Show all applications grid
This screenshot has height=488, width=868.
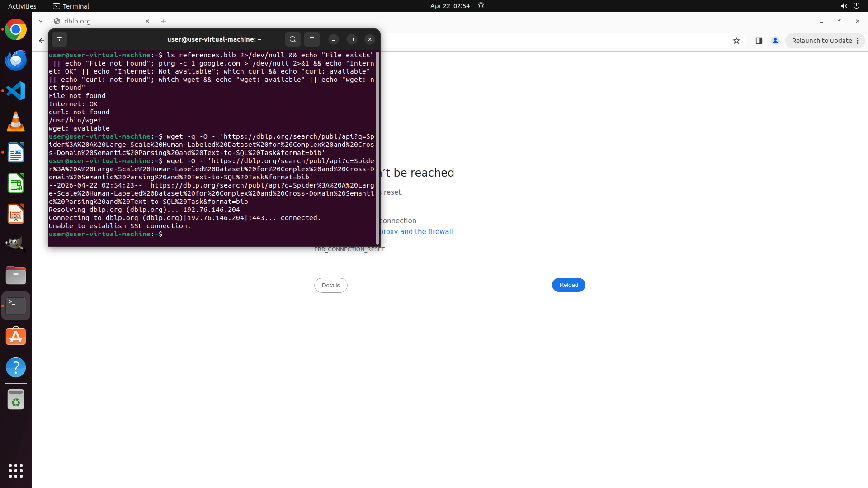click(x=16, y=470)
